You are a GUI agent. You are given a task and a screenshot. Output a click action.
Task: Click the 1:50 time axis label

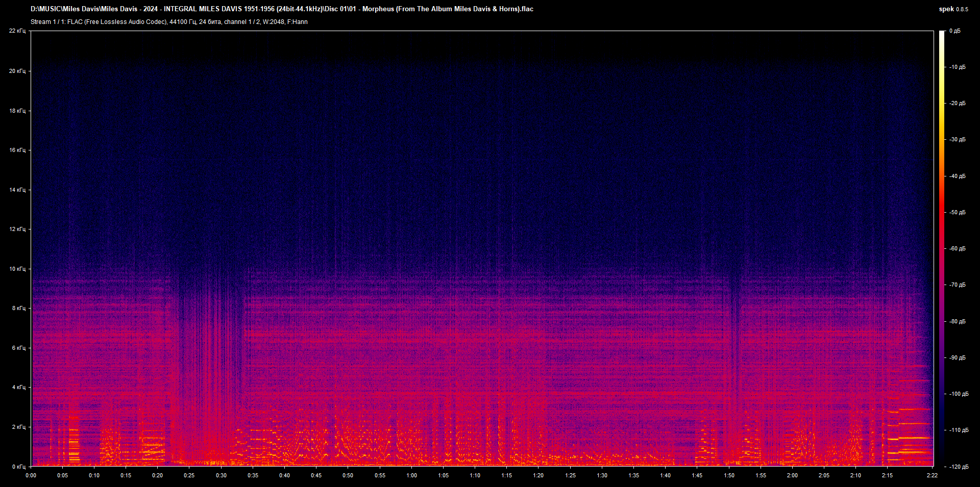[729, 475]
